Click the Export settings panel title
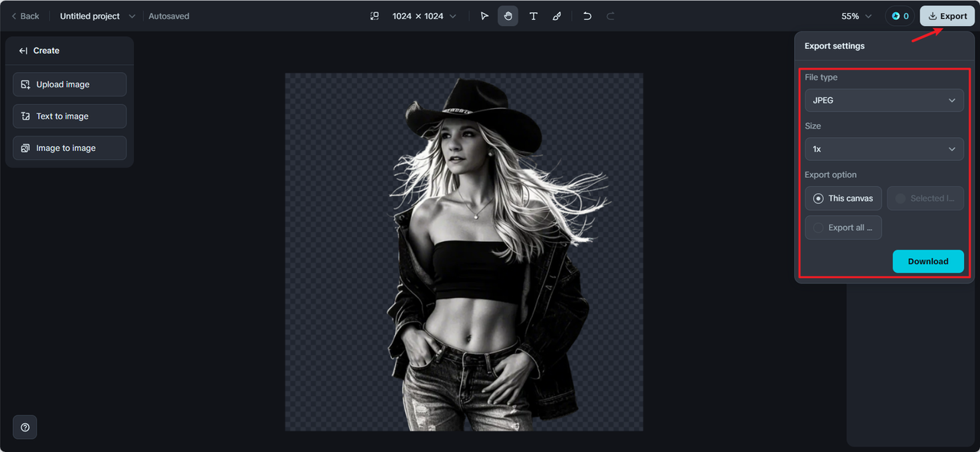Image resolution: width=980 pixels, height=452 pixels. (835, 46)
